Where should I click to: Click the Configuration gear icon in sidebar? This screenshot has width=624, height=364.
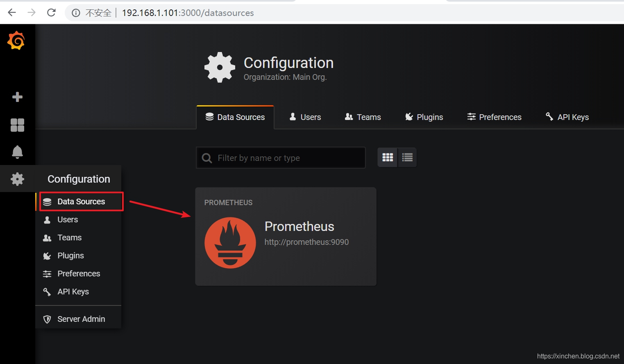tap(17, 179)
